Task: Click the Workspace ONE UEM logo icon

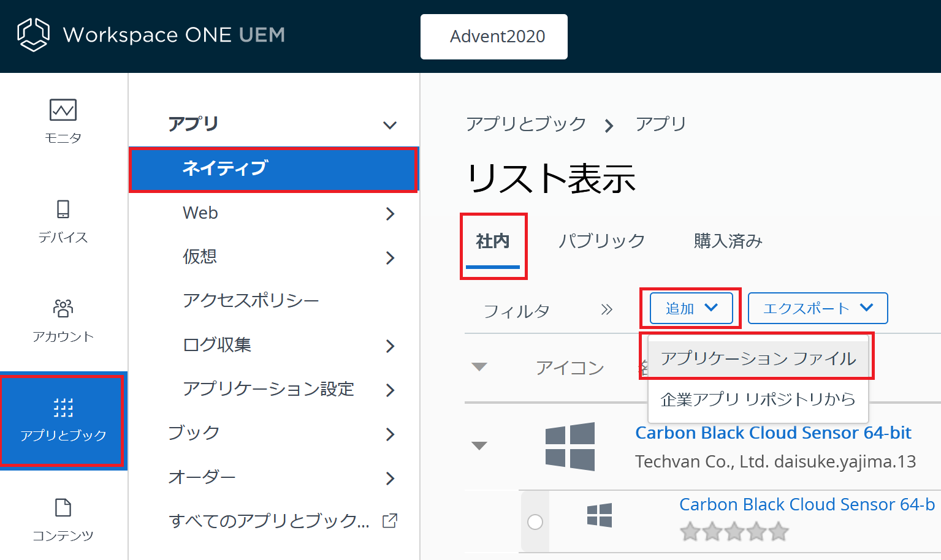Action: [x=33, y=35]
